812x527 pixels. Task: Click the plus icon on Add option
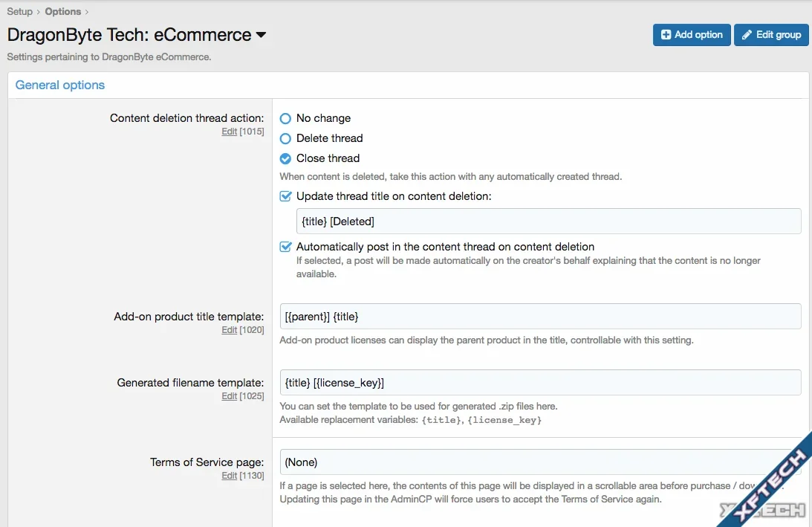pyautogui.click(x=666, y=35)
